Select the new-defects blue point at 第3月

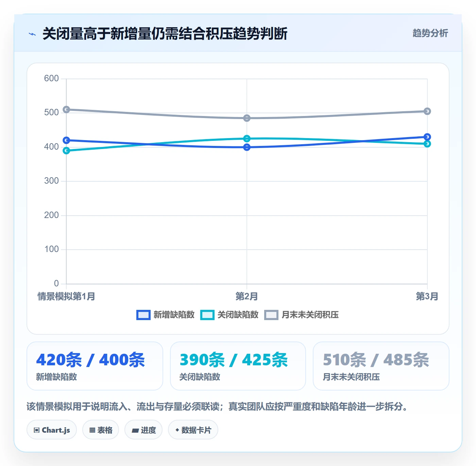427,137
